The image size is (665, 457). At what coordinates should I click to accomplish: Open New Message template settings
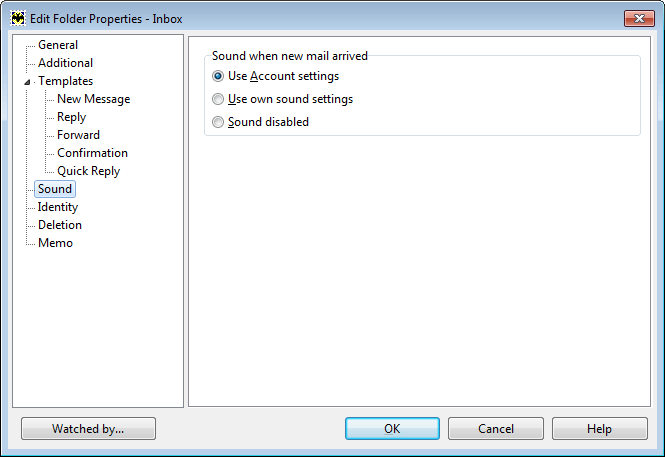(x=93, y=99)
